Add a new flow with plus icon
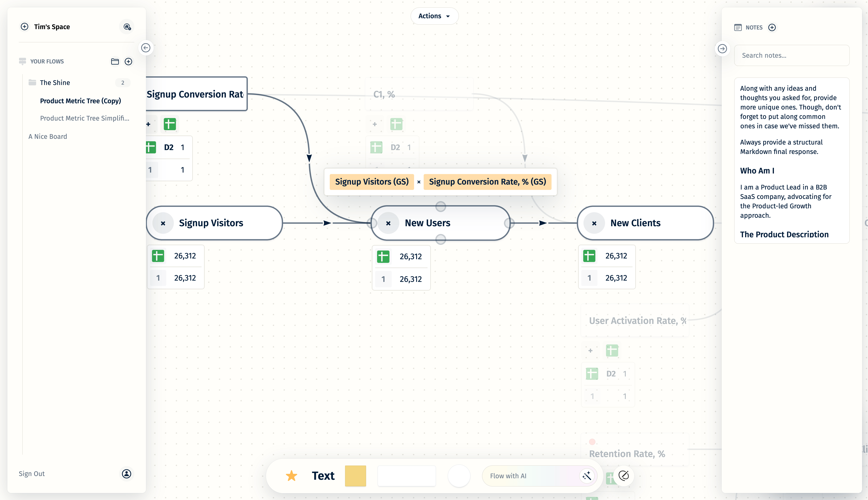 128,61
